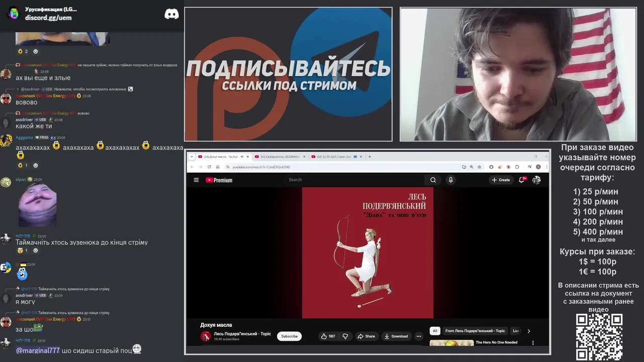The image size is (644, 362).
Task: Click the Agggama username in chat
Action: coord(24,137)
